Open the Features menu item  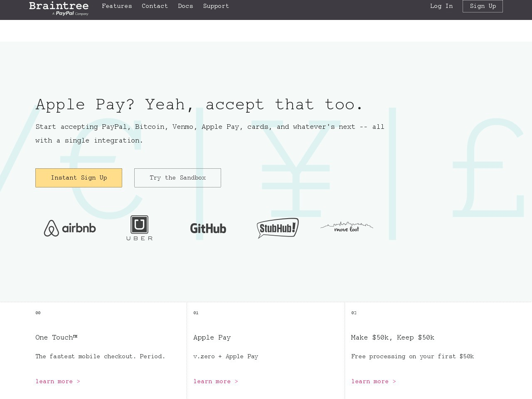pyautogui.click(x=117, y=6)
